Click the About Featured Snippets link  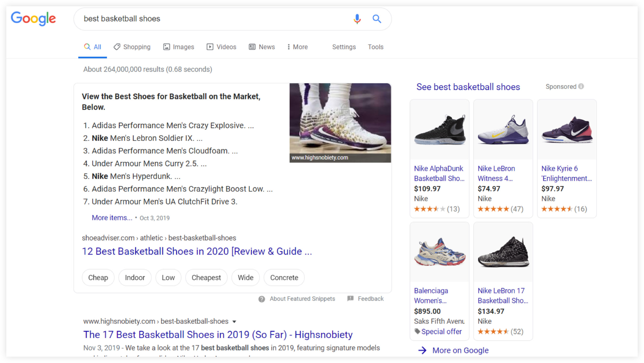302,299
